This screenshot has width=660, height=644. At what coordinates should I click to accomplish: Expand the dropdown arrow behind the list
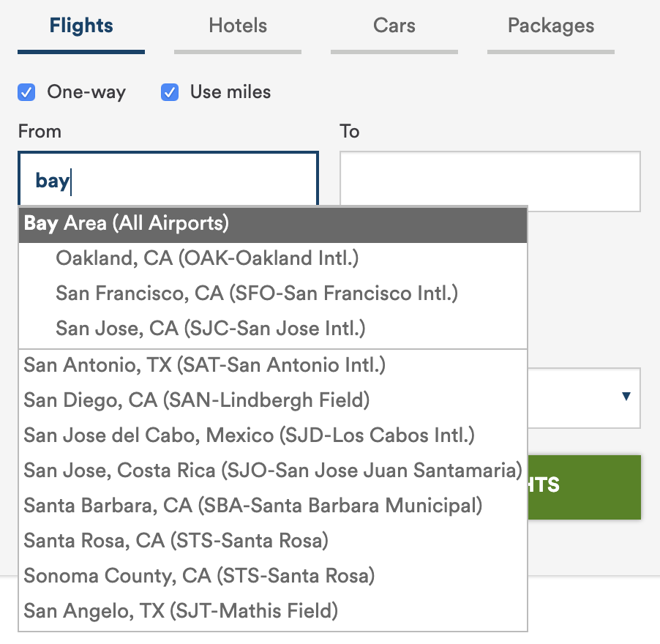click(x=626, y=397)
